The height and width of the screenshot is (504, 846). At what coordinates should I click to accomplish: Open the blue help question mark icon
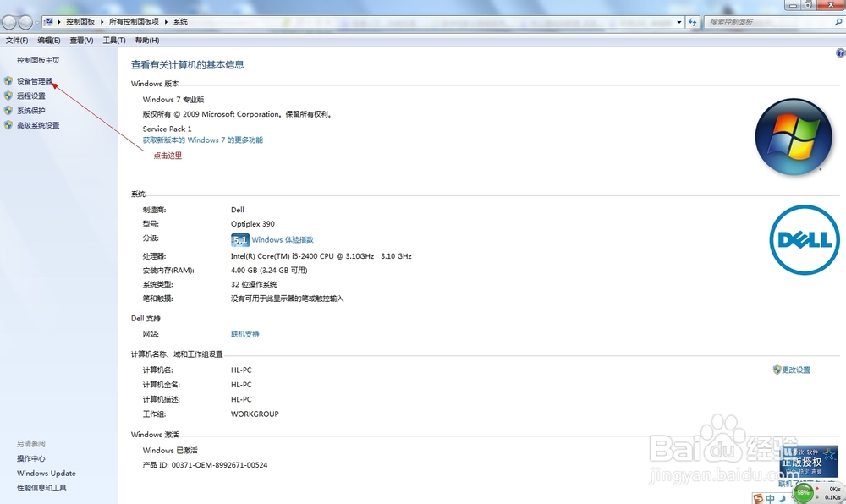pyautogui.click(x=841, y=52)
